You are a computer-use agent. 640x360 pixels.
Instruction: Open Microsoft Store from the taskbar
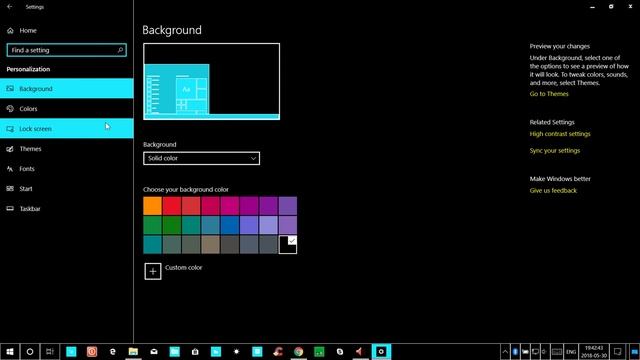pyautogui.click(x=195, y=351)
